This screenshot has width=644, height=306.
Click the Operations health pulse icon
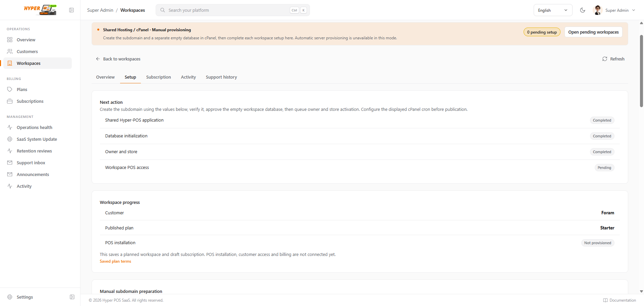(10, 127)
